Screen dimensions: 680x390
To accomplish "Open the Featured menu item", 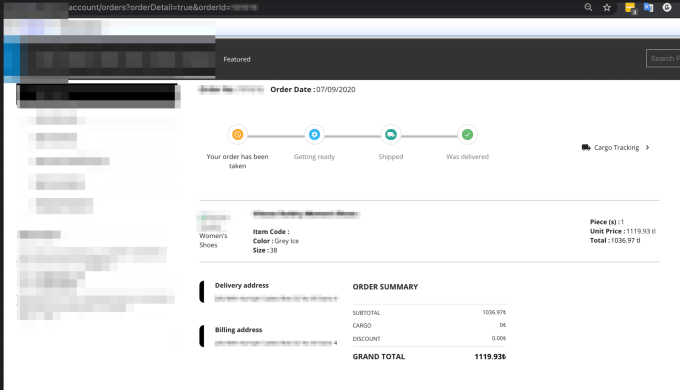I will point(237,59).
